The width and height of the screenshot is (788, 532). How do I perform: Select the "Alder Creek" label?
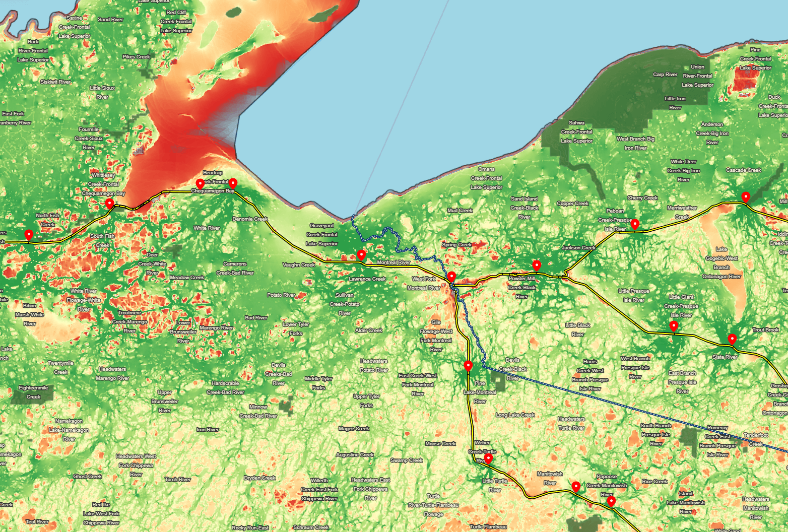369,330
